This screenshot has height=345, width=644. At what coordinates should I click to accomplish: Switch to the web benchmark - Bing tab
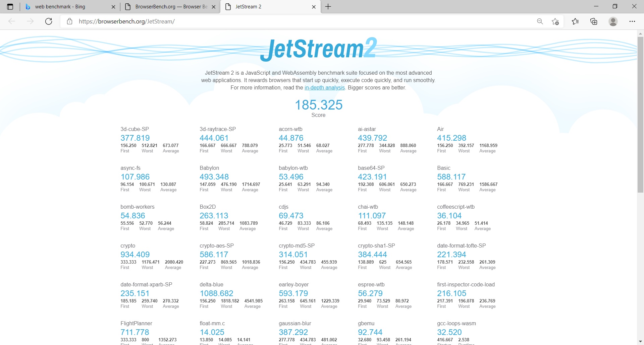tap(60, 7)
